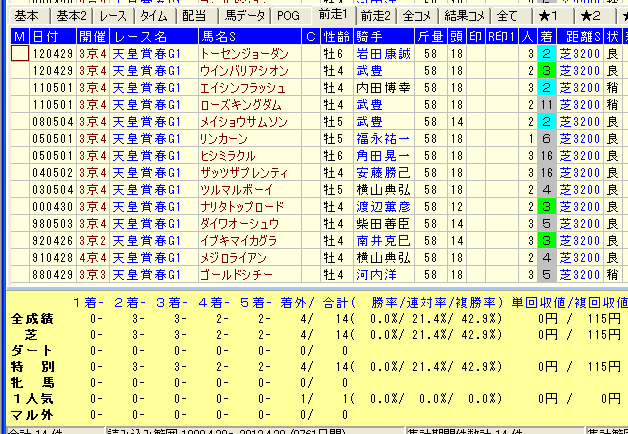Viewport: 628px width, 434px height.
Task: Sort by the 距離S column header
Action: coord(580,36)
